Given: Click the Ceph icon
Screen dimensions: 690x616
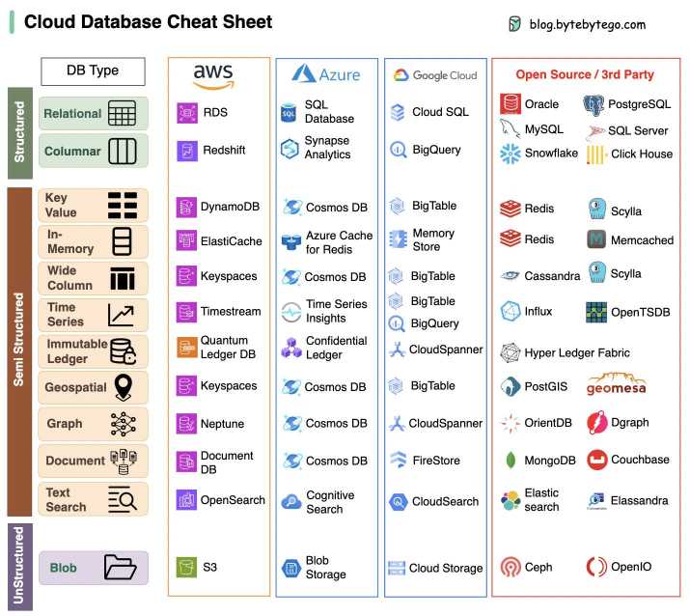Looking at the screenshot, I should coord(511,567).
